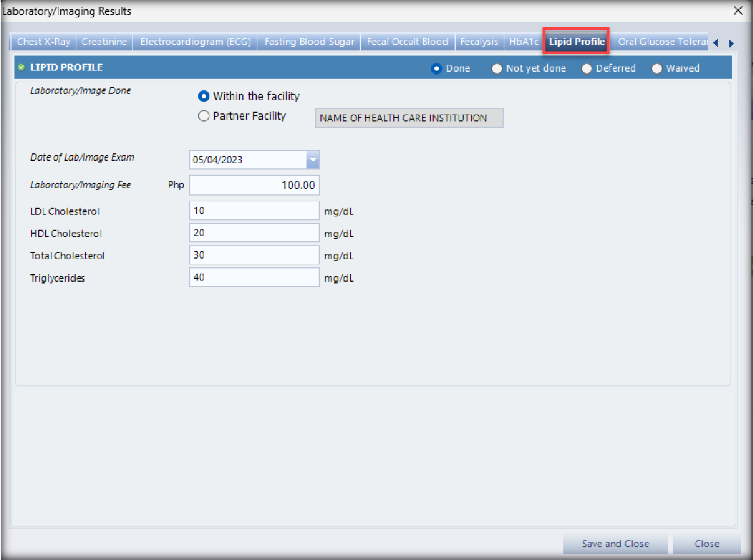Open the Fasting Blood Sugar tab
Image resolution: width=753 pixels, height=560 pixels.
click(309, 42)
